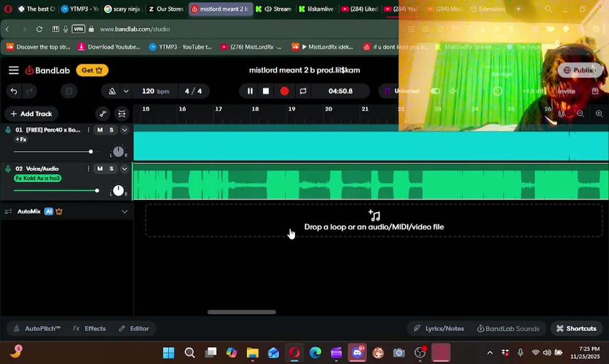Viewport: 609px width, 364px height.
Task: Click the BandLab logo
Action: coord(48,70)
